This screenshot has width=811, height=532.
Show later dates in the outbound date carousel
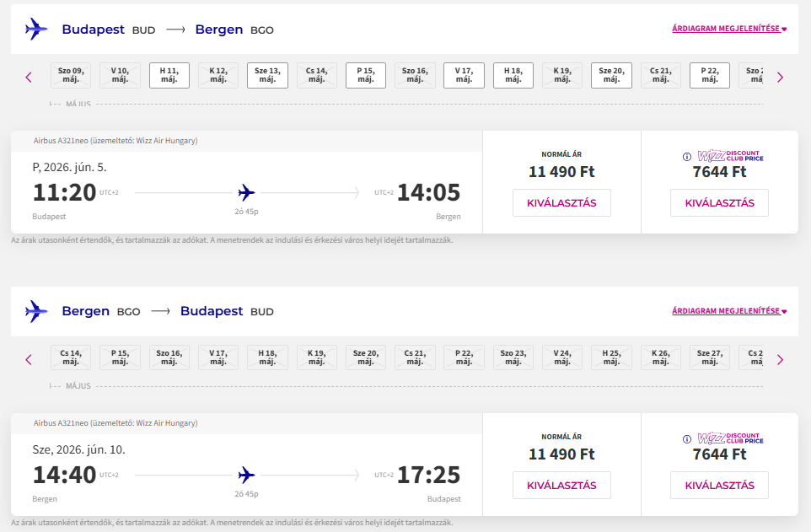pyautogui.click(x=780, y=77)
